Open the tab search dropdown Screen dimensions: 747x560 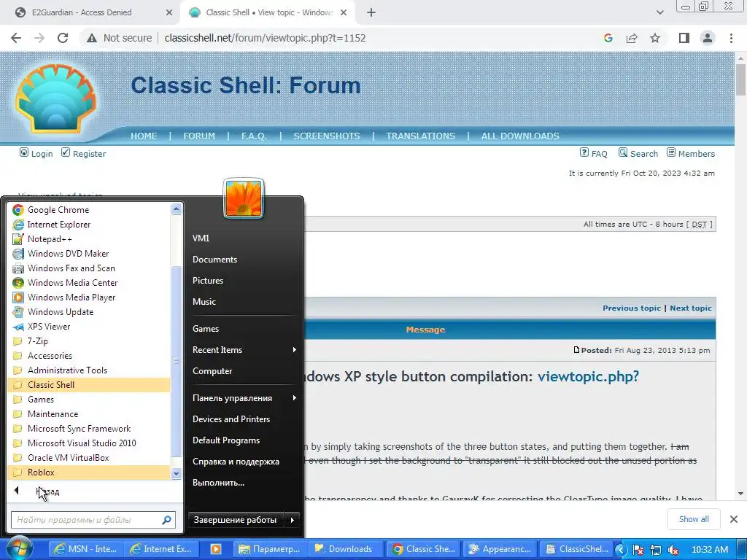659,12
